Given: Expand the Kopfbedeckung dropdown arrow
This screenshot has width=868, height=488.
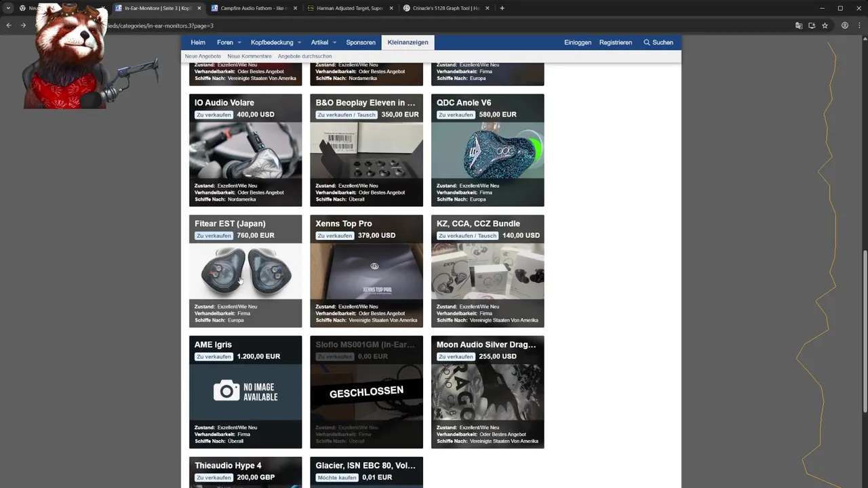Looking at the screenshot, I should click(x=299, y=43).
